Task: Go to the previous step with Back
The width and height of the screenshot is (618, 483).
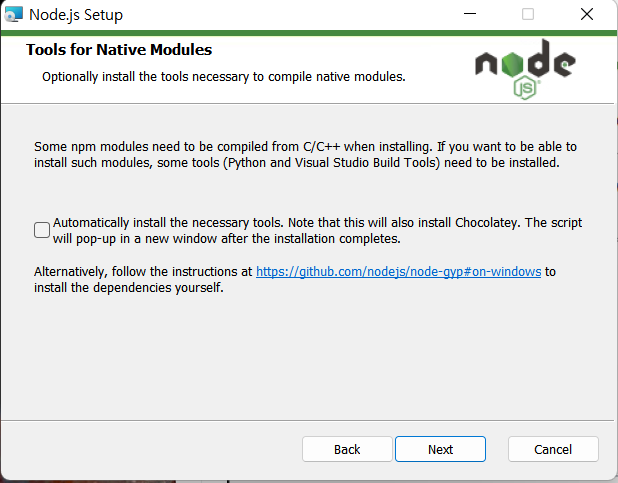Action: (x=347, y=449)
